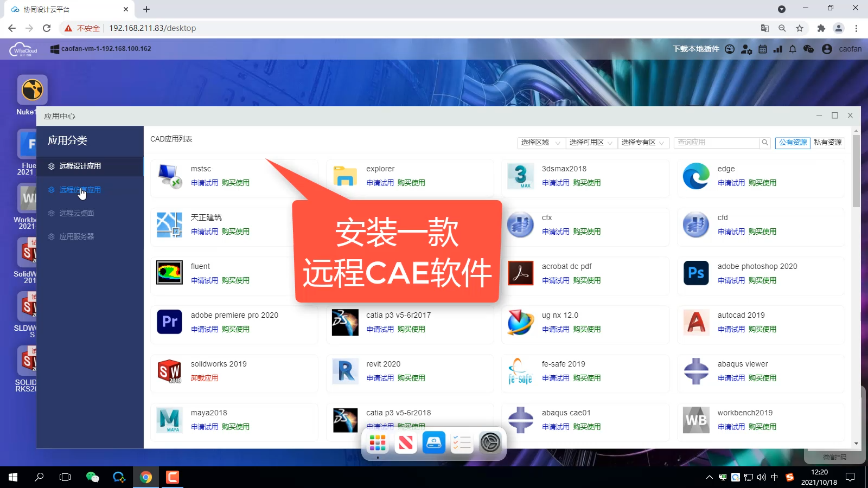Click the ug nx 12.0 icon
The image size is (868, 488).
coord(521,322)
